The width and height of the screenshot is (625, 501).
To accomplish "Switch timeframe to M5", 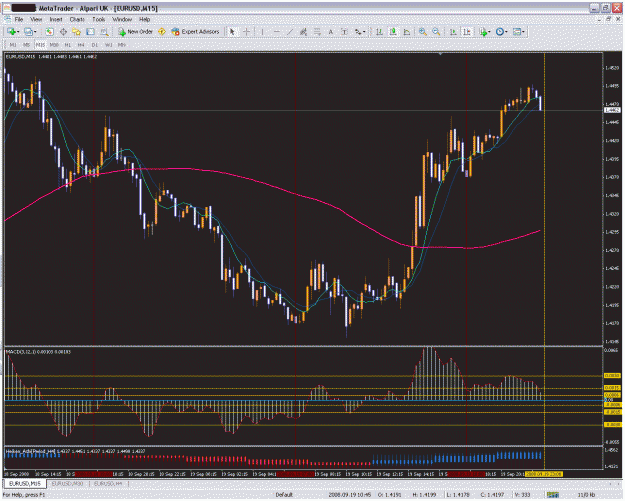I will 26,45.
